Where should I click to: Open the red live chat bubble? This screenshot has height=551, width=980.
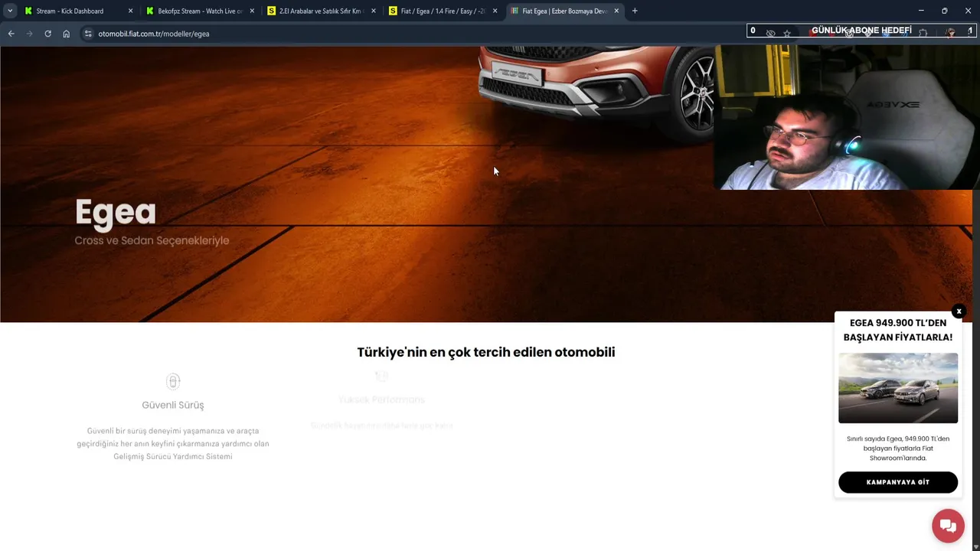(x=948, y=526)
